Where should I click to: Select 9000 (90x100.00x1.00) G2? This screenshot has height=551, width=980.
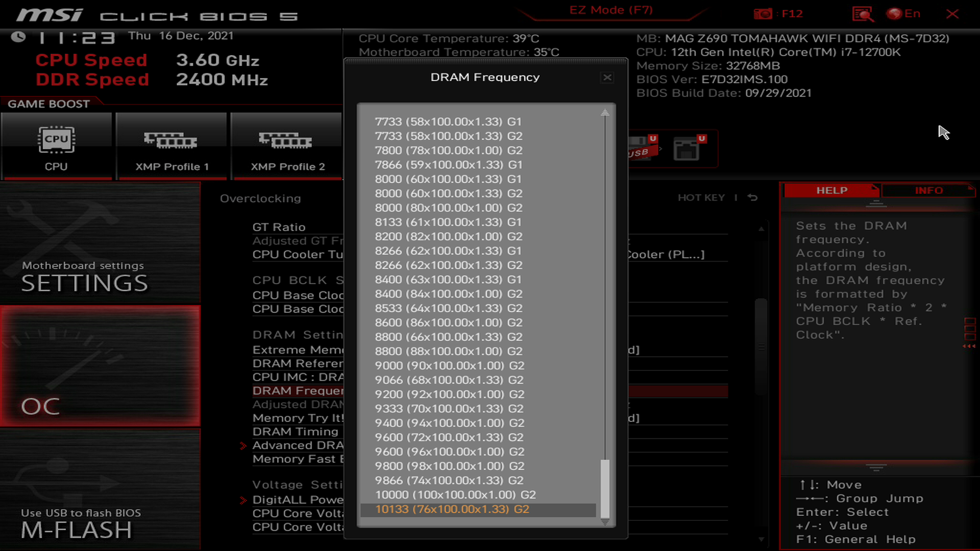449,365
